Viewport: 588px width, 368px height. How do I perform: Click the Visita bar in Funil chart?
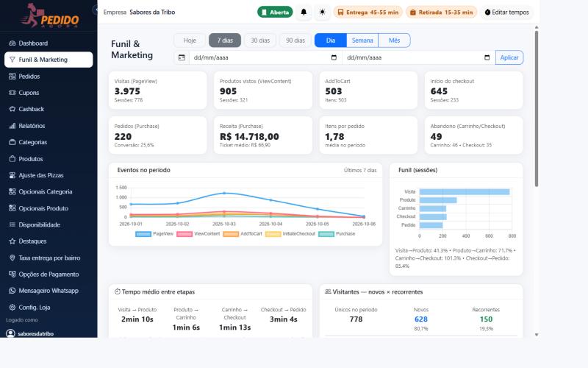pos(465,192)
